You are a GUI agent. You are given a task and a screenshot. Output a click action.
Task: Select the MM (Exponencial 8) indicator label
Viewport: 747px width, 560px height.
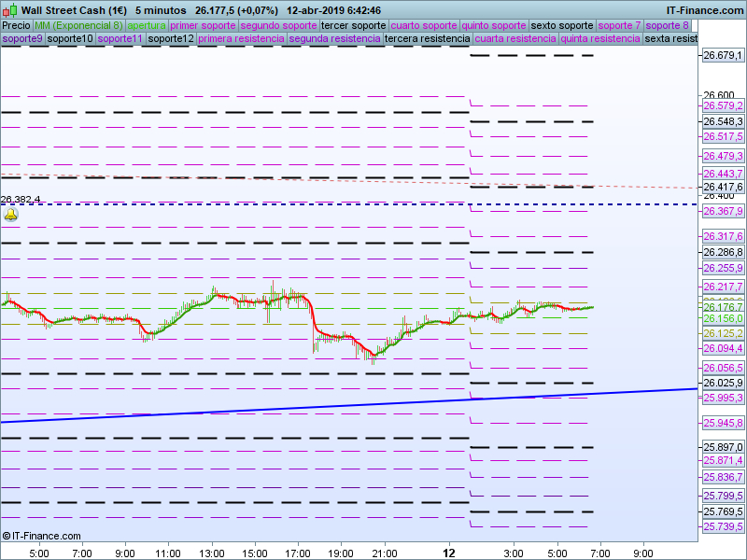78,25
